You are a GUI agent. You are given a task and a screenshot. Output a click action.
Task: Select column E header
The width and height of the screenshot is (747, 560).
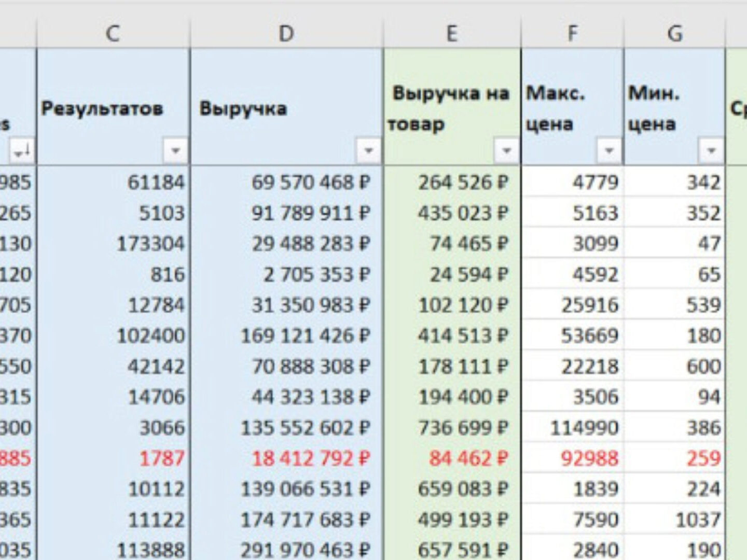452,34
